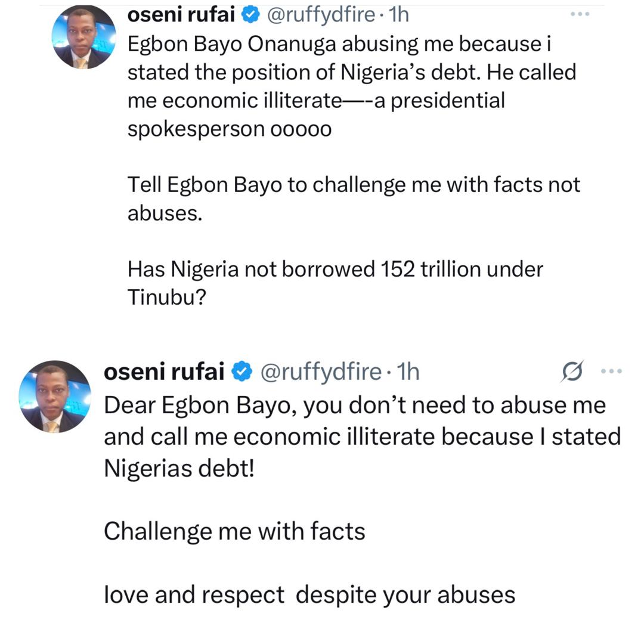Open the 'oseni rufai' name in second tweet
The width and height of the screenshot is (644, 644).
[165, 372]
